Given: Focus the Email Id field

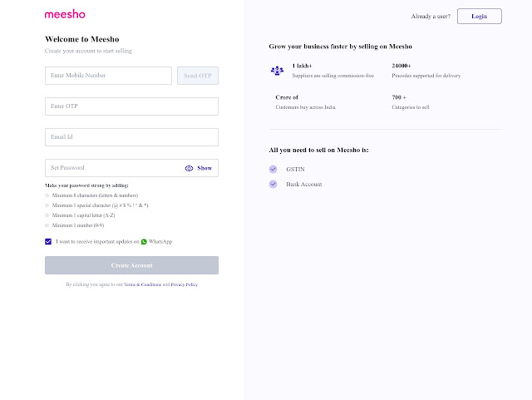Looking at the screenshot, I should (131, 137).
